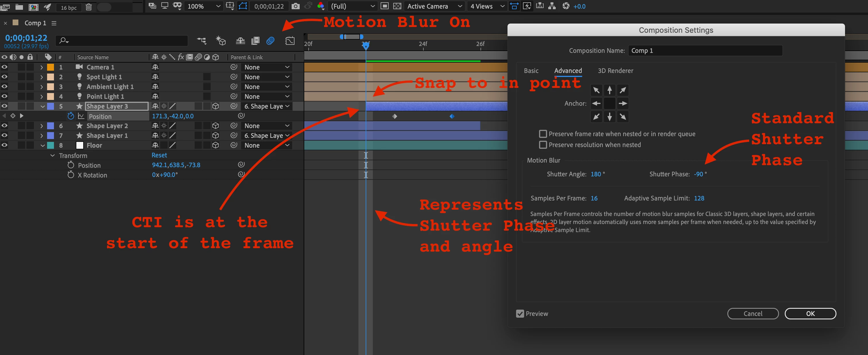Click the Draft 3D icon
868x355 pixels.
click(221, 41)
